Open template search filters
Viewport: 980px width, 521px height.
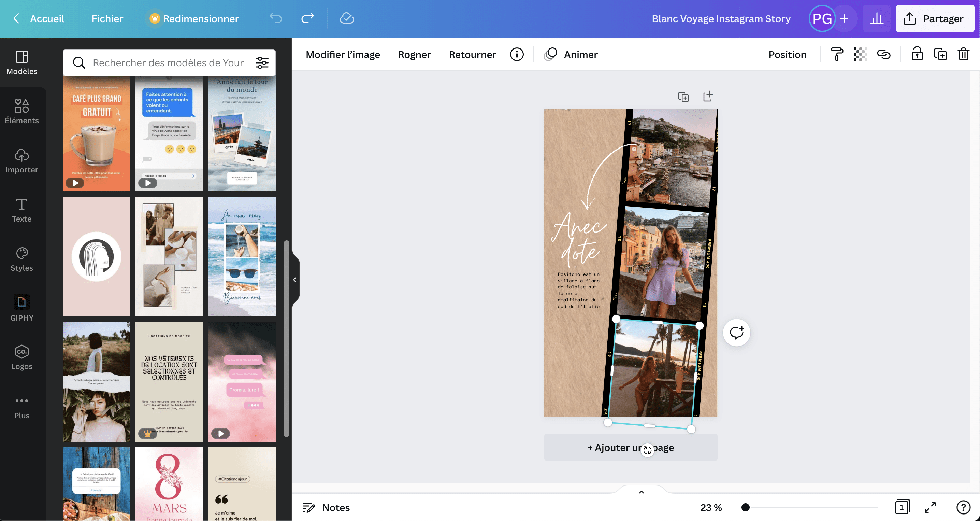point(262,62)
